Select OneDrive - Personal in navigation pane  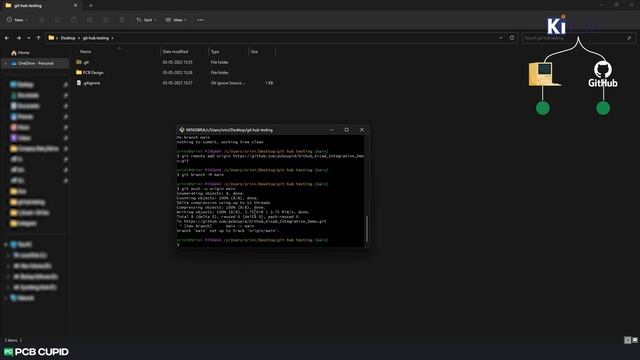36,63
